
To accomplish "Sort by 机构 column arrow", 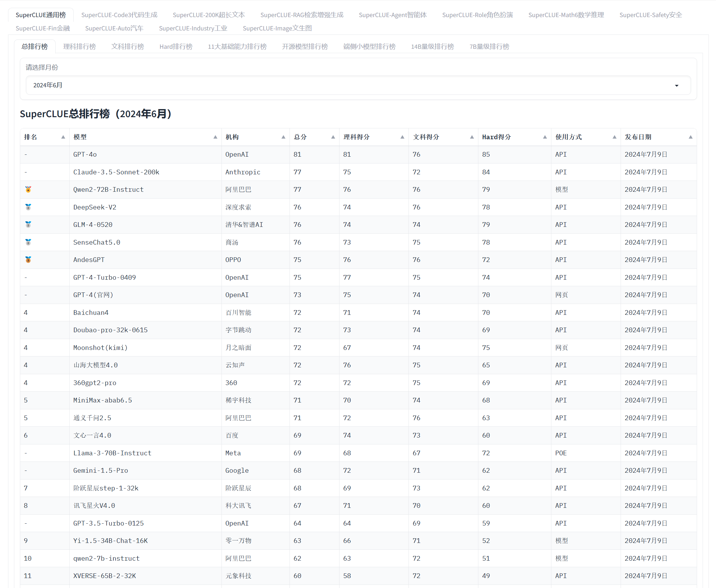I will tap(283, 137).
